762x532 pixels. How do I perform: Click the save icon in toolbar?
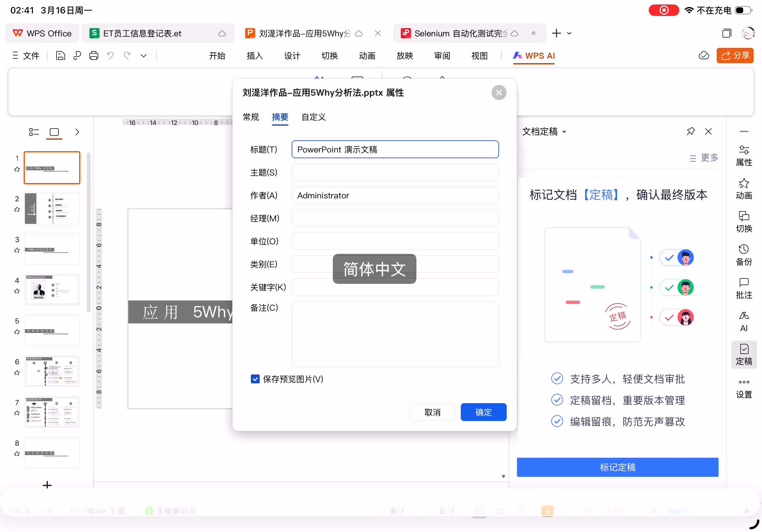[60, 55]
